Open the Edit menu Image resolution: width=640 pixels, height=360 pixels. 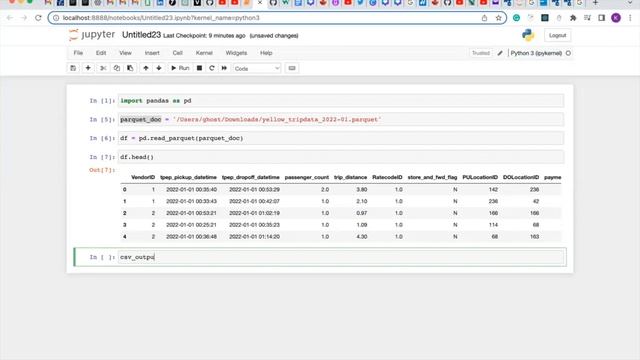(101, 53)
